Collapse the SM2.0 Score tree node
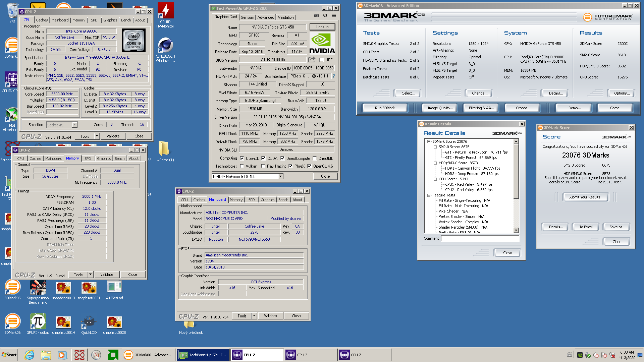644x362 pixels. [435, 147]
